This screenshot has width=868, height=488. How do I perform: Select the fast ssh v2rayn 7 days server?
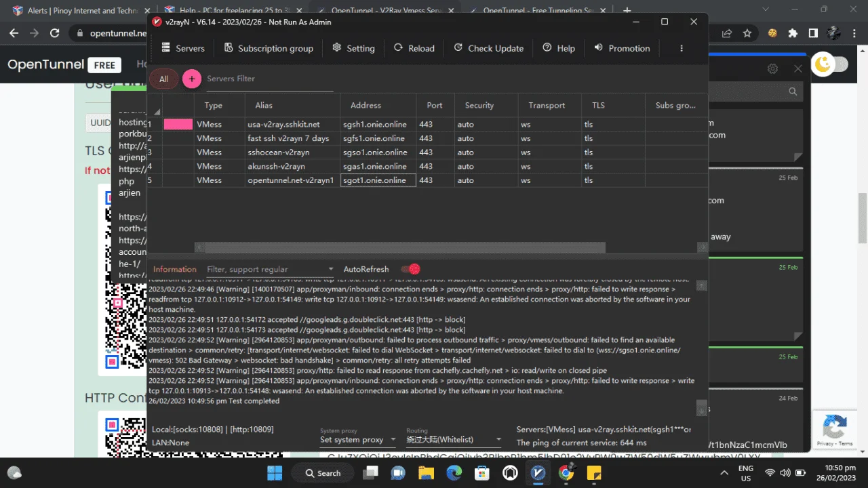point(427,138)
